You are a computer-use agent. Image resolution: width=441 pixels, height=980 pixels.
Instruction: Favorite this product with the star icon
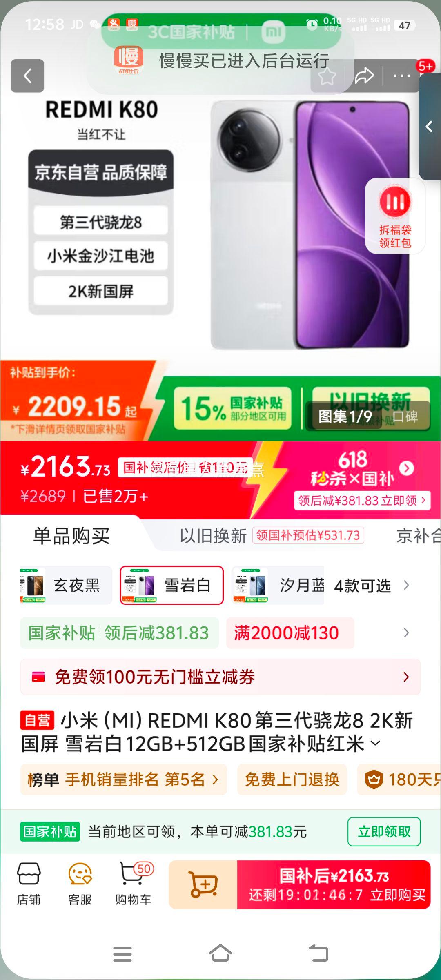[327, 76]
